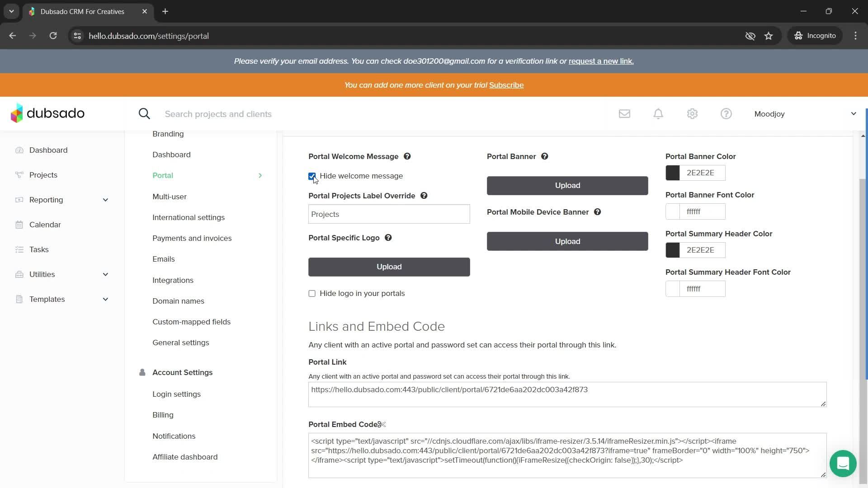868x488 pixels.
Task: Pick the Portal Summary Header Color swatch
Action: 673,250
